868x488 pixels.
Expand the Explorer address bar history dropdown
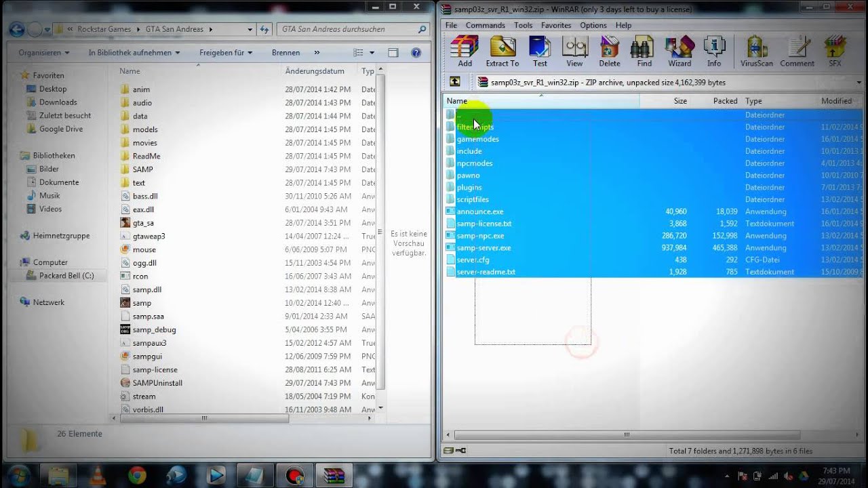pos(250,29)
